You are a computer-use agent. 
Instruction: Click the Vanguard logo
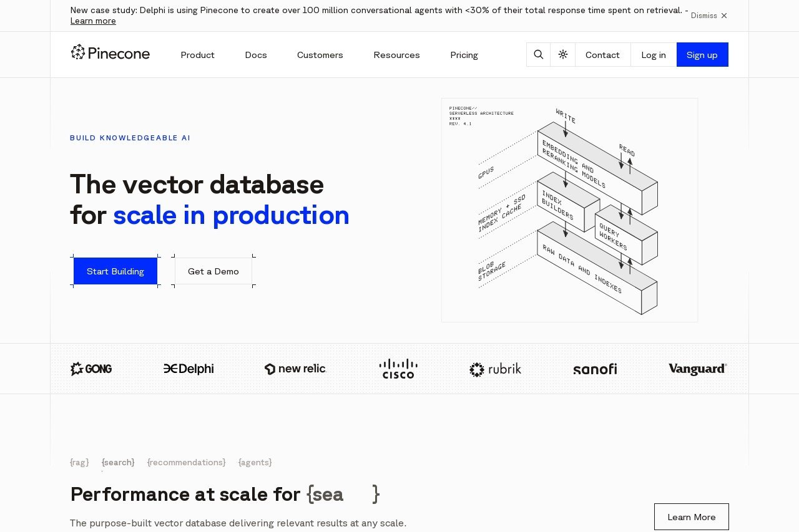698,369
